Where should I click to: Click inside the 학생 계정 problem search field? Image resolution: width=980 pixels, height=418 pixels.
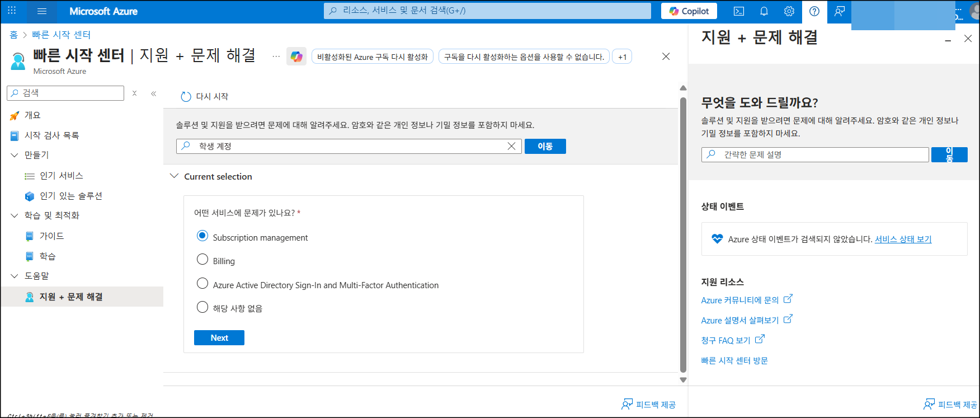pos(349,146)
